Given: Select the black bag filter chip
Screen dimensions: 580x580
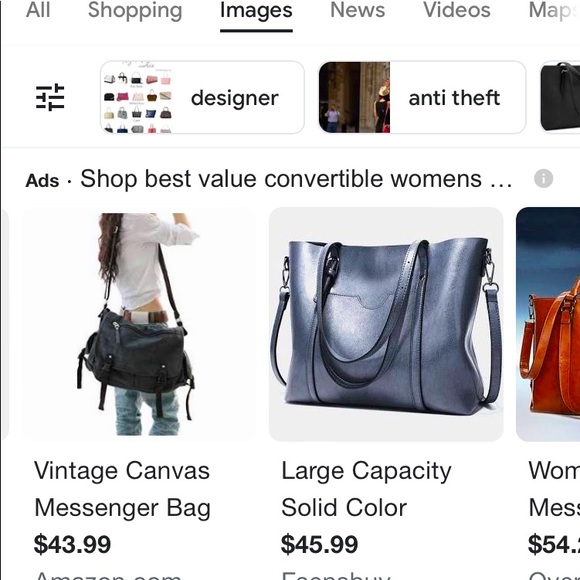Looking at the screenshot, I should (x=560, y=97).
